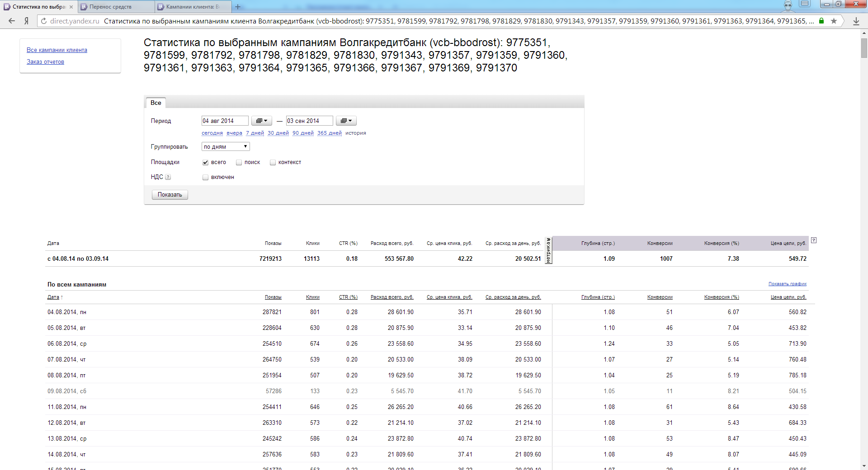868x470 pixels.
Task: Open the browser downloads arrow icon
Action: [x=856, y=21]
